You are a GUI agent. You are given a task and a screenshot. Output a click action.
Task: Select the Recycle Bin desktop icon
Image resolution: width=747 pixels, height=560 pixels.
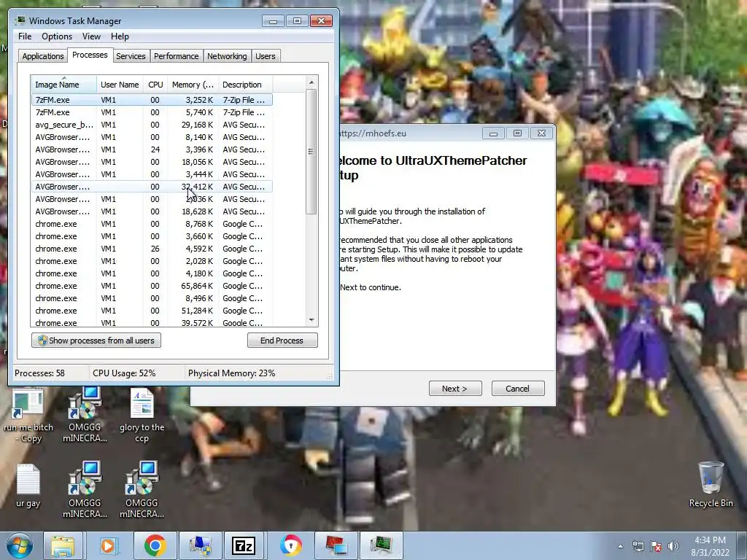tap(711, 484)
